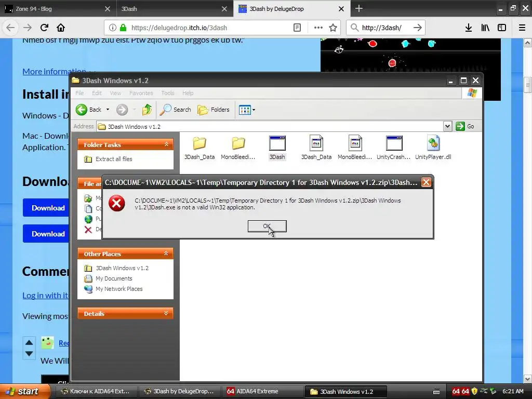The image size is (532, 399).
Task: Select the MonoBleedi... folder icon
Action: [238, 148]
